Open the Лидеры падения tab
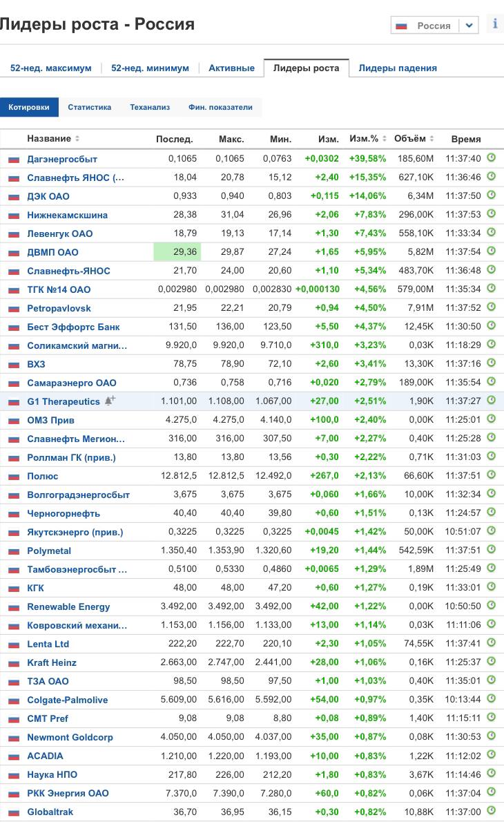 (398, 68)
